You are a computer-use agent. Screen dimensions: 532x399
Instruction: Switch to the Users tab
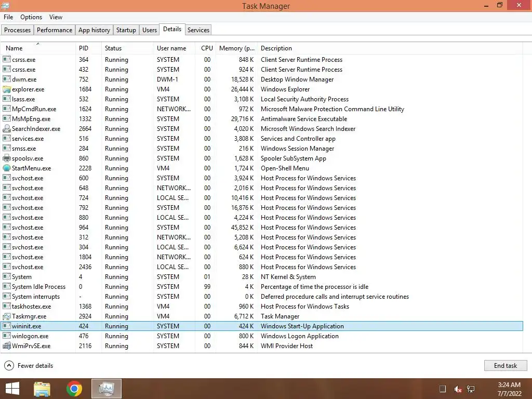pyautogui.click(x=150, y=30)
